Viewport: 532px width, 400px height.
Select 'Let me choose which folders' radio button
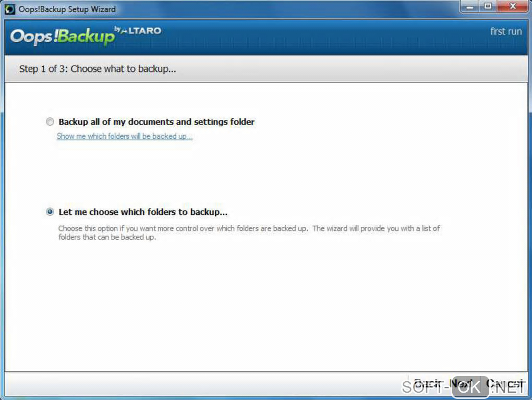pyautogui.click(x=50, y=212)
